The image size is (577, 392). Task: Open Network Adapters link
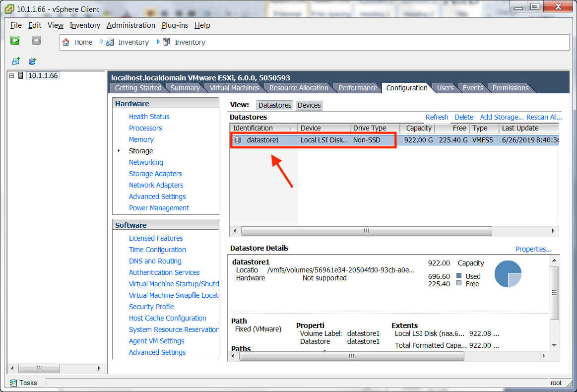pyautogui.click(x=156, y=185)
